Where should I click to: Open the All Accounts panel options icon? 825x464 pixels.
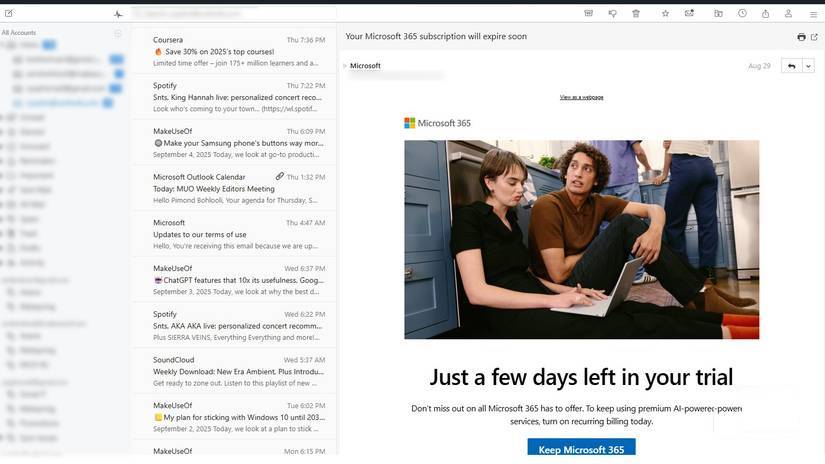[x=118, y=34]
